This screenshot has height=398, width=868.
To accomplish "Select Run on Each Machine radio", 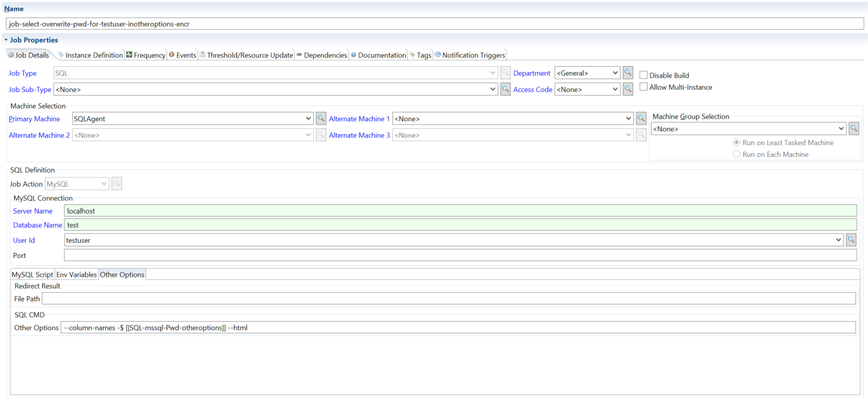I will [736, 154].
